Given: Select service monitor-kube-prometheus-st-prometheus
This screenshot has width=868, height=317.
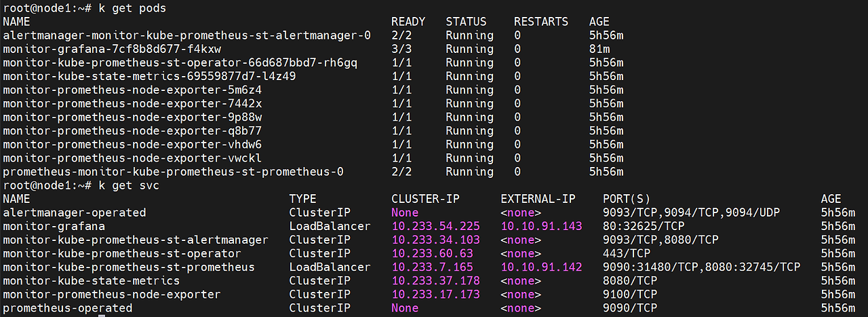Looking at the screenshot, I should point(129,267).
